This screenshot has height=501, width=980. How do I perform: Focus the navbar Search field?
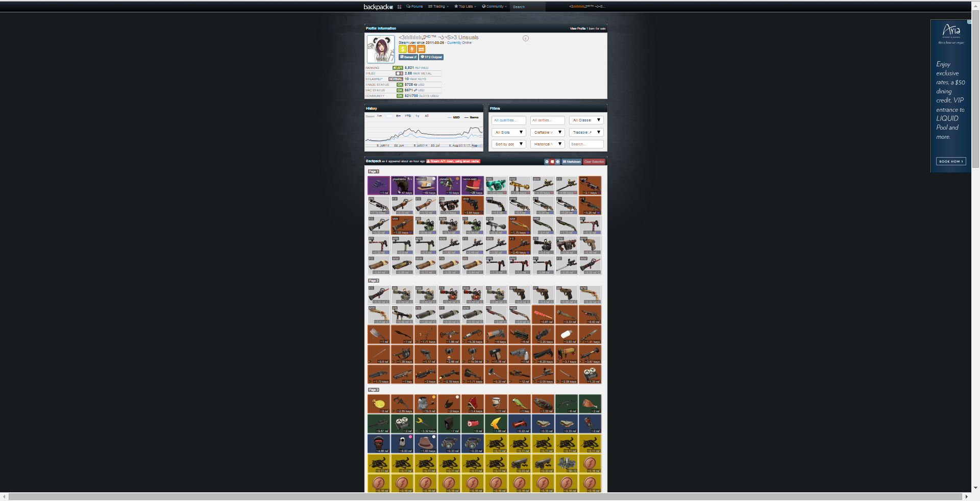[528, 7]
